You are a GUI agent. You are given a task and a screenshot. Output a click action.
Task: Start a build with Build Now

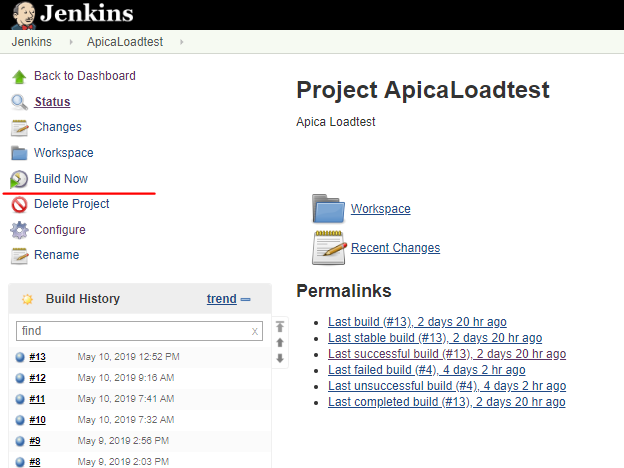click(x=61, y=179)
